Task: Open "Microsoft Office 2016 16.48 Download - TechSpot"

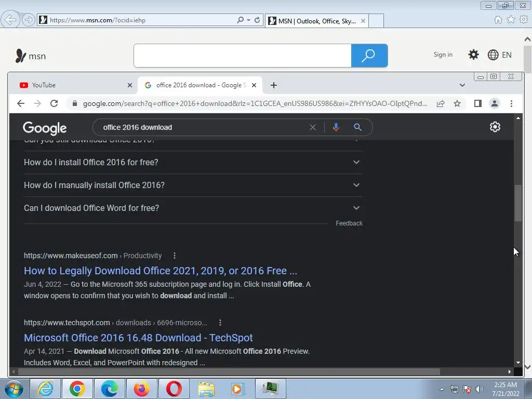Action: 138,338
